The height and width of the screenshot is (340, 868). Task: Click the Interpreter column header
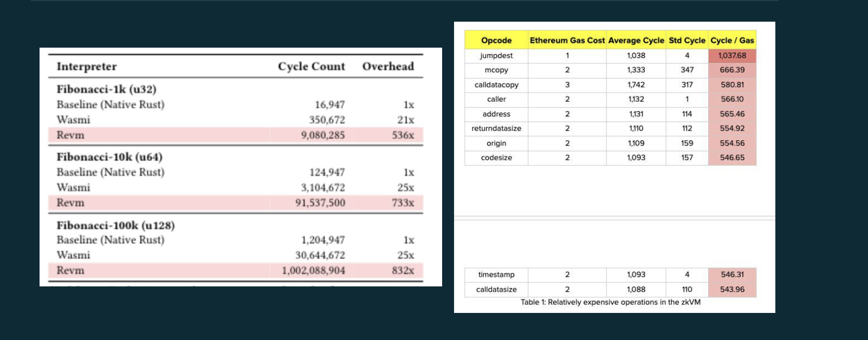point(87,67)
